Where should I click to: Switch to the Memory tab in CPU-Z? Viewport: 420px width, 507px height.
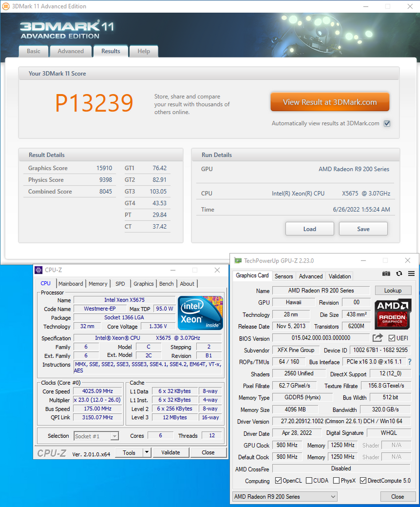click(98, 284)
